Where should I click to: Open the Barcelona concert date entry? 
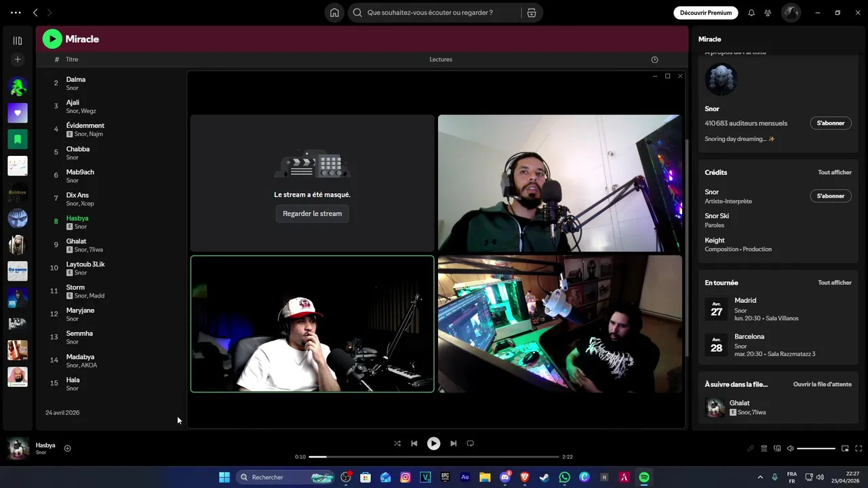click(778, 345)
